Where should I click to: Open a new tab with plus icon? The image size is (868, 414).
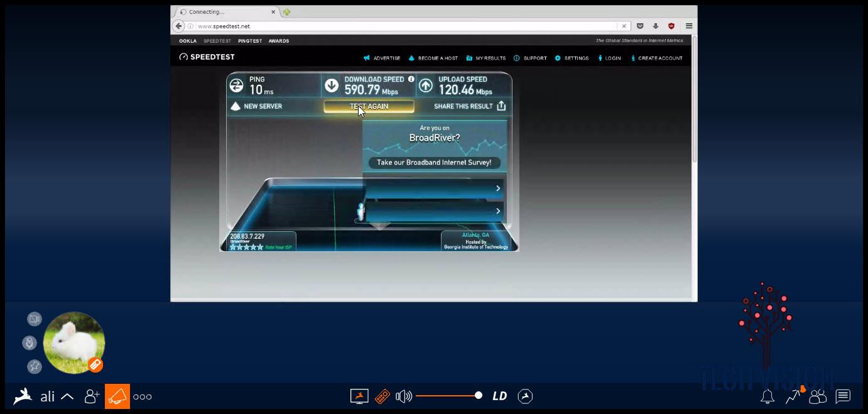[x=286, y=12]
